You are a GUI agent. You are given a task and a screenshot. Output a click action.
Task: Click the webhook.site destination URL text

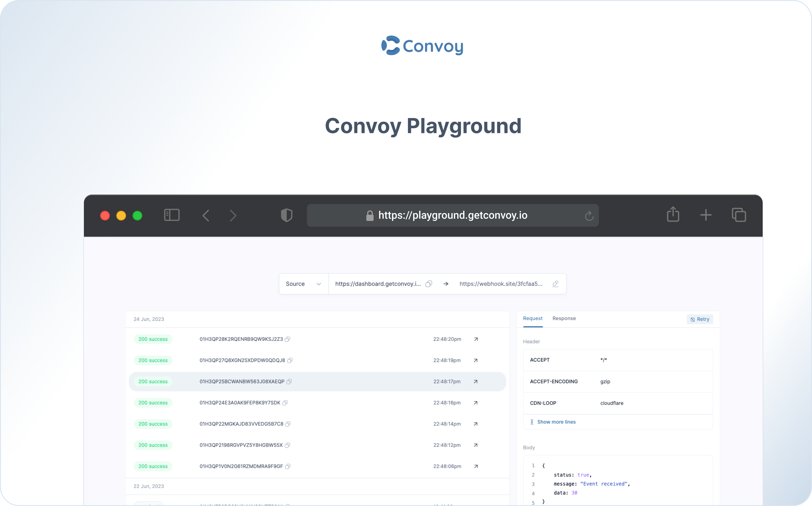tap(501, 284)
